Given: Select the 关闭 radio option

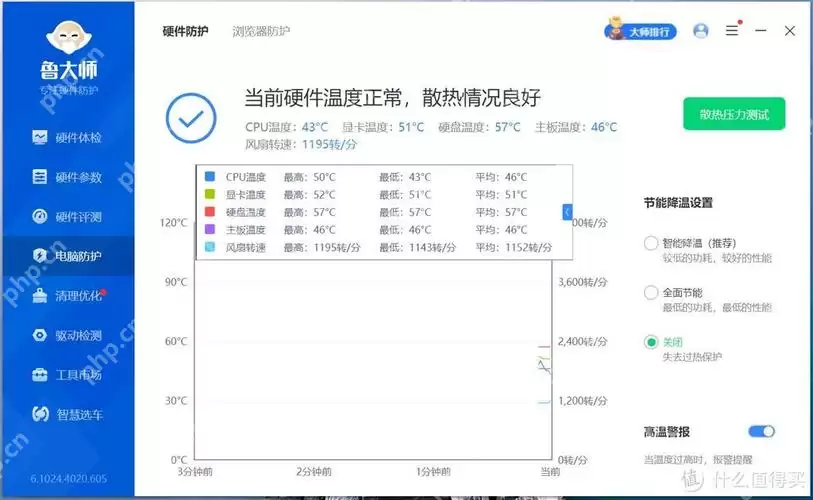Looking at the screenshot, I should 651,342.
